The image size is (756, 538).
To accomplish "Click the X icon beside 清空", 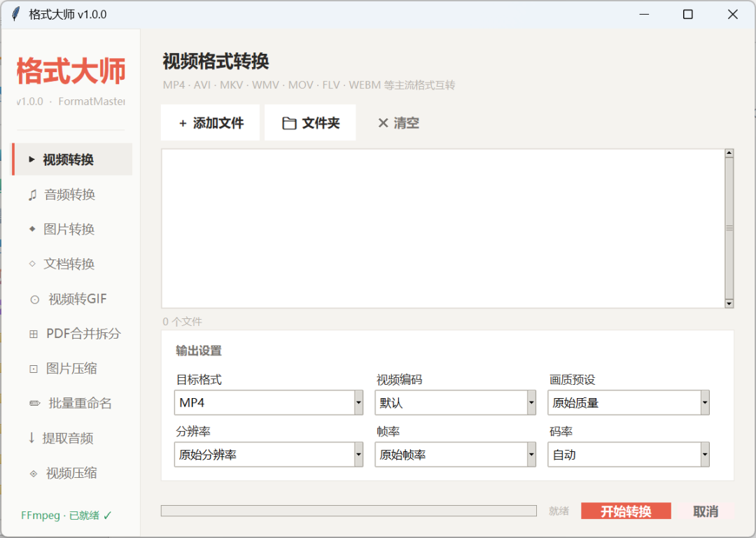I will pyautogui.click(x=383, y=123).
